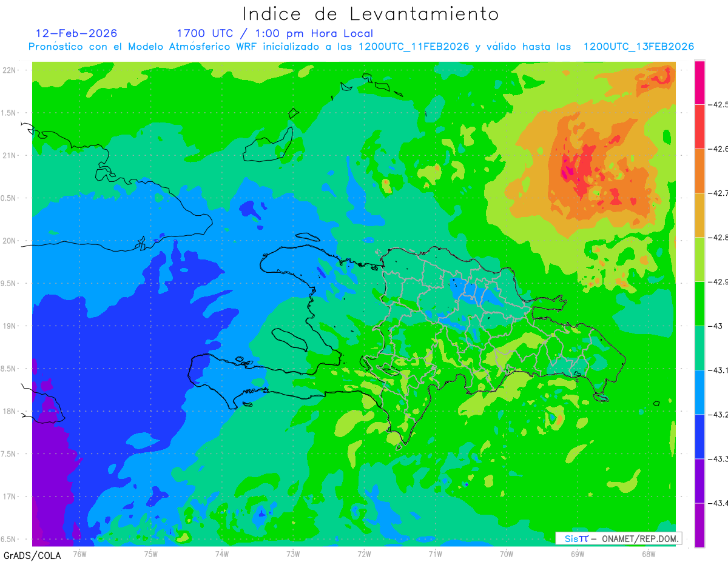The width and height of the screenshot is (728, 562).
Task: Select the '18N' latitude label
Action: pyautogui.click(x=9, y=411)
